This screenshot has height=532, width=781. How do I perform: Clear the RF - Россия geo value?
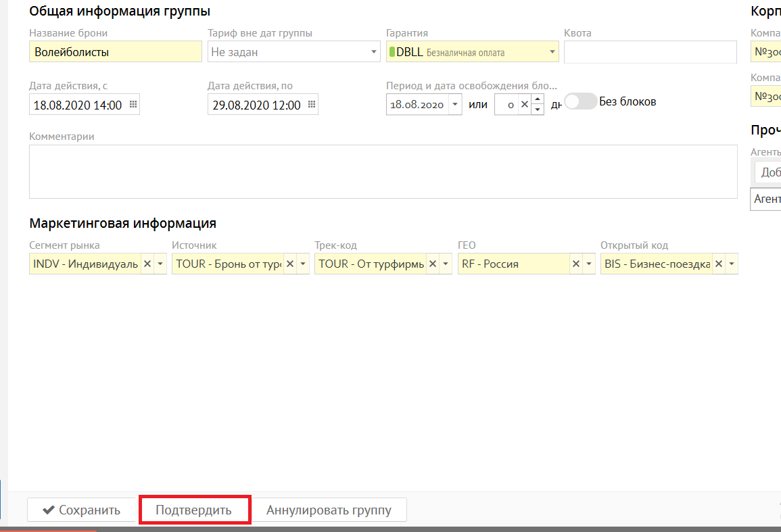575,264
